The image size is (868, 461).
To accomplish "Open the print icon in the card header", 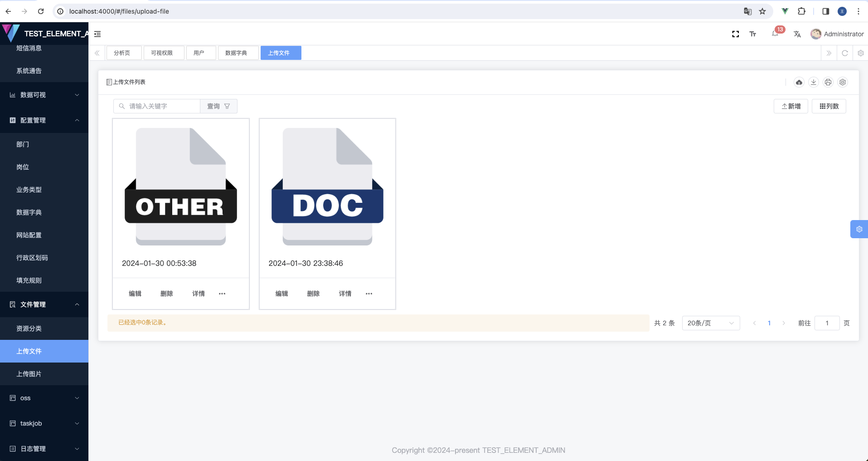I will pyautogui.click(x=828, y=82).
